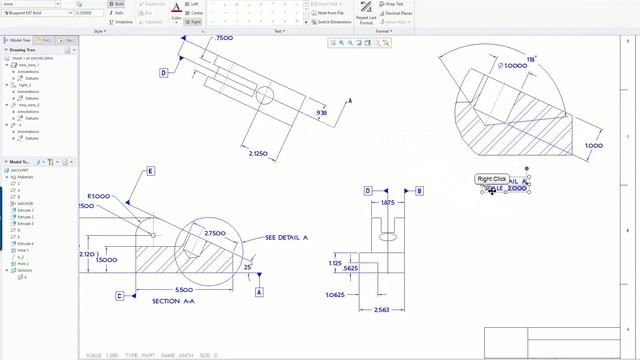The height and width of the screenshot is (360, 640).
Task: Select Hole 1 feature icon
Action: pos(14,250)
